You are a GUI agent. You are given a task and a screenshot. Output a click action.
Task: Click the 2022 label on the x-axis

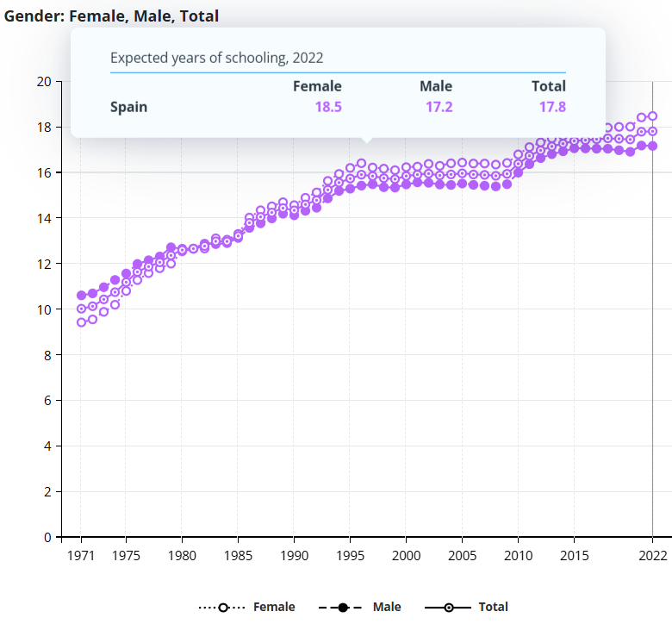[652, 555]
